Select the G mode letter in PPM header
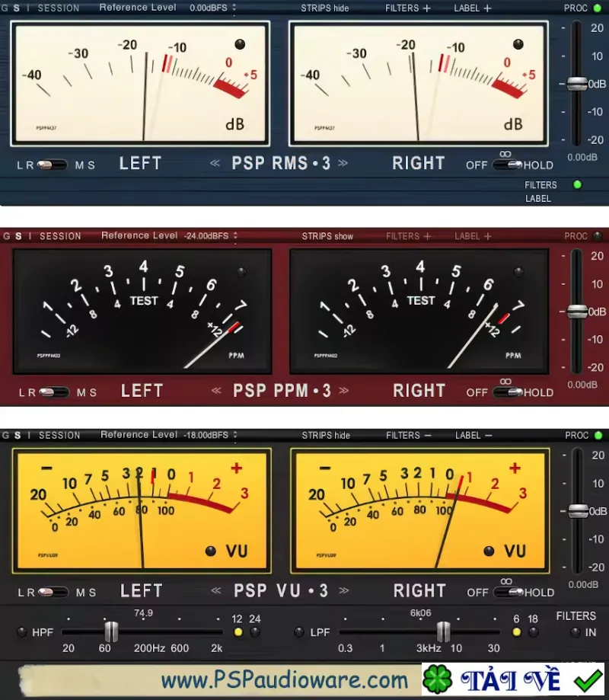The width and height of the screenshot is (609, 700). coord(6,236)
